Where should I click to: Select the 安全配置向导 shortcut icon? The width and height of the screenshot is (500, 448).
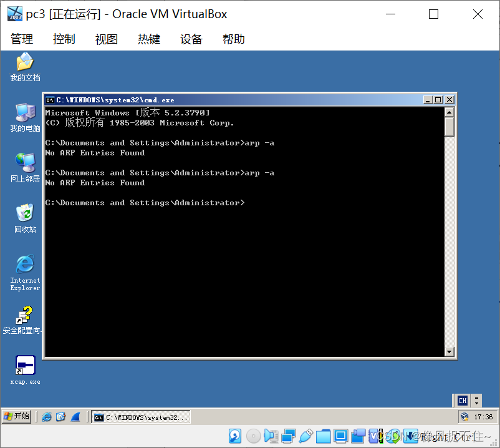[23, 320]
